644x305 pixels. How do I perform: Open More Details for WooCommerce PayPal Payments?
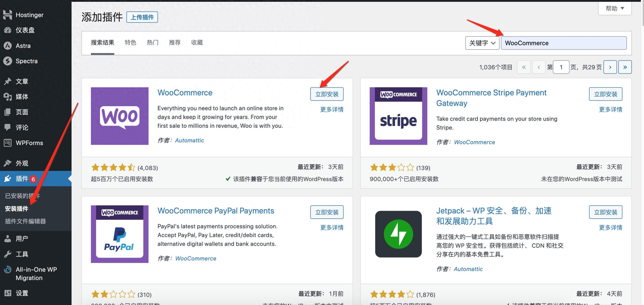332,228
